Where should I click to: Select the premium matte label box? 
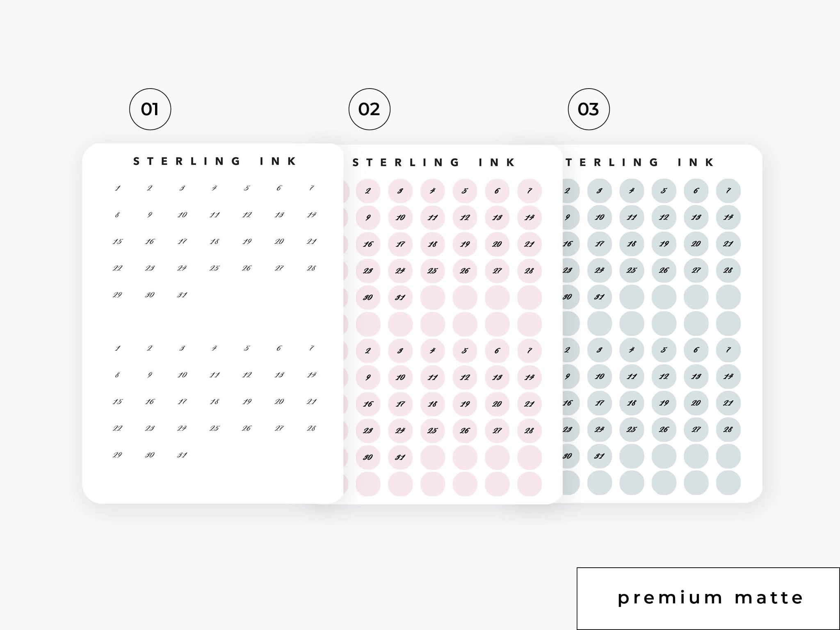tap(708, 598)
